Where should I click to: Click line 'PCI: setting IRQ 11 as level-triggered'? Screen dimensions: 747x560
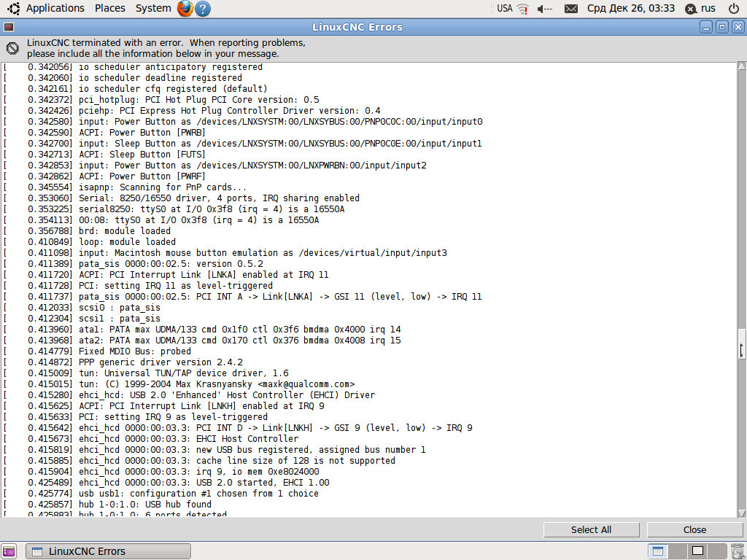(176, 286)
